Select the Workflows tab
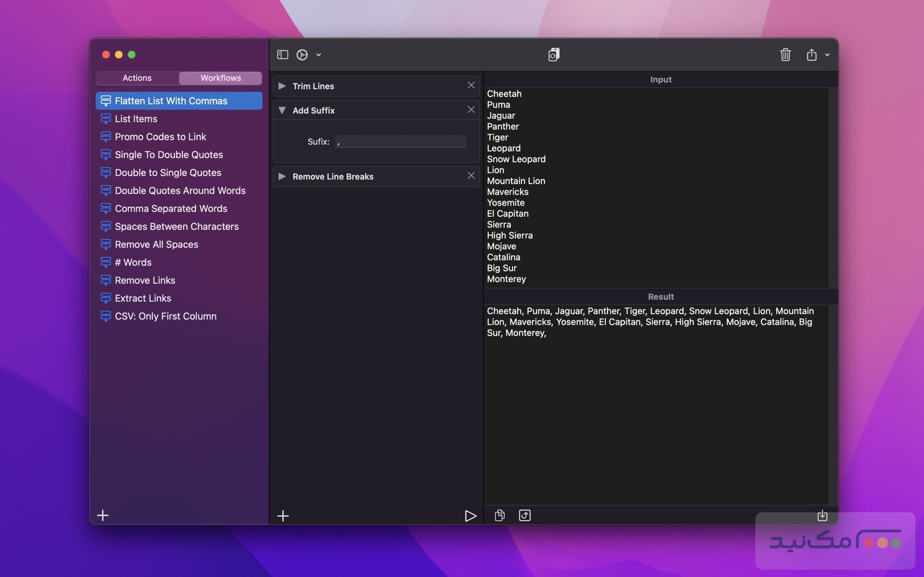924x577 pixels. (x=220, y=78)
